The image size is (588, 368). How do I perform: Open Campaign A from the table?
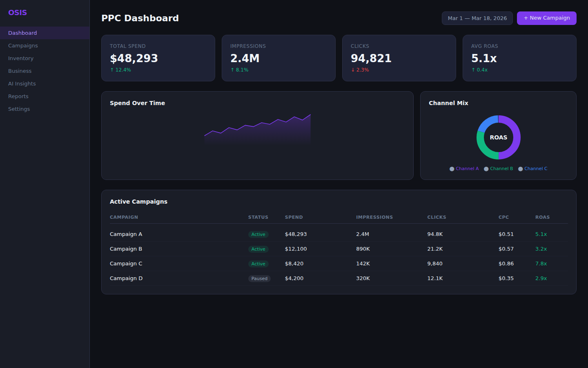tap(126, 234)
